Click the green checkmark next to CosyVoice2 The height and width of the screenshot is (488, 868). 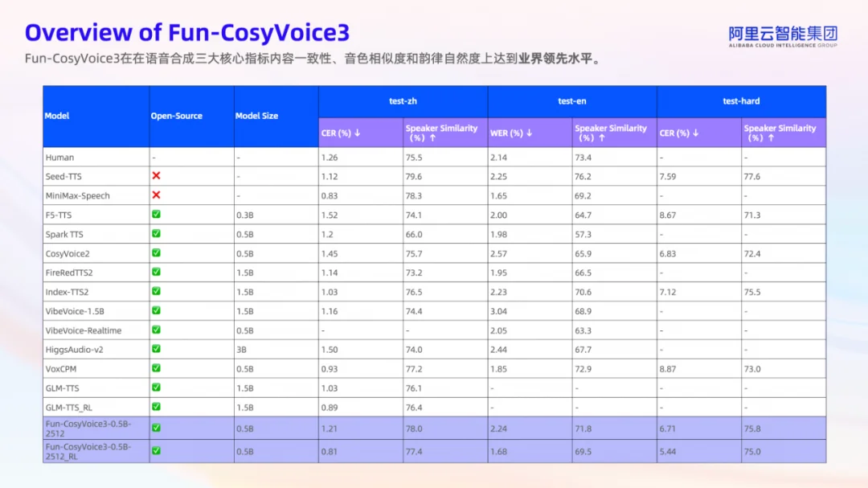coord(158,253)
